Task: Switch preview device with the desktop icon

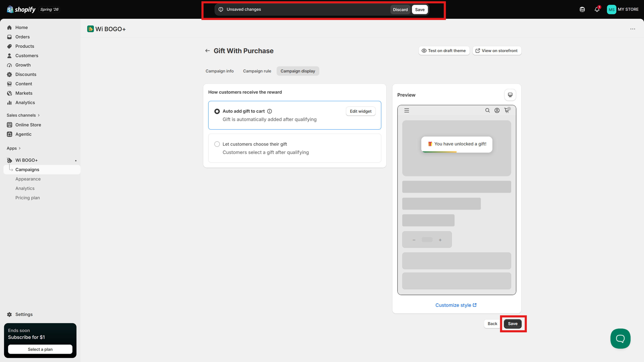Action: click(510, 95)
